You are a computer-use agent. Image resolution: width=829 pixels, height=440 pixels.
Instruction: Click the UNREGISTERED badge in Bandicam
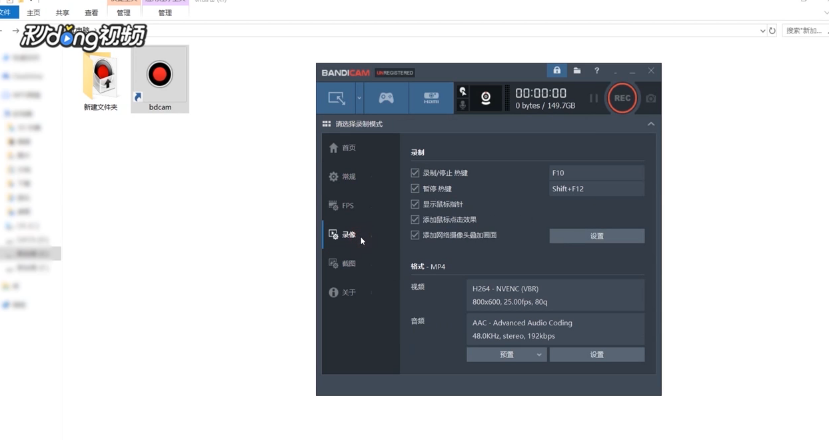[x=395, y=73]
